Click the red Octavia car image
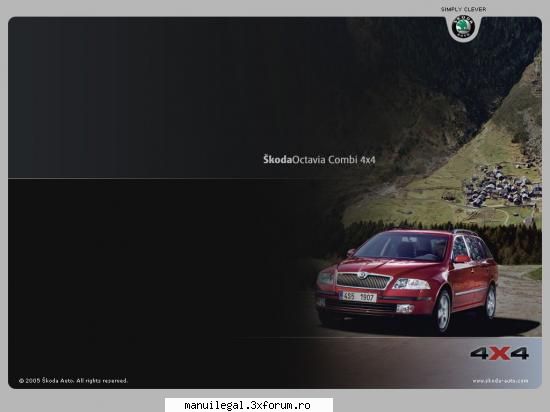The width and height of the screenshot is (550, 412). pyautogui.click(x=407, y=281)
